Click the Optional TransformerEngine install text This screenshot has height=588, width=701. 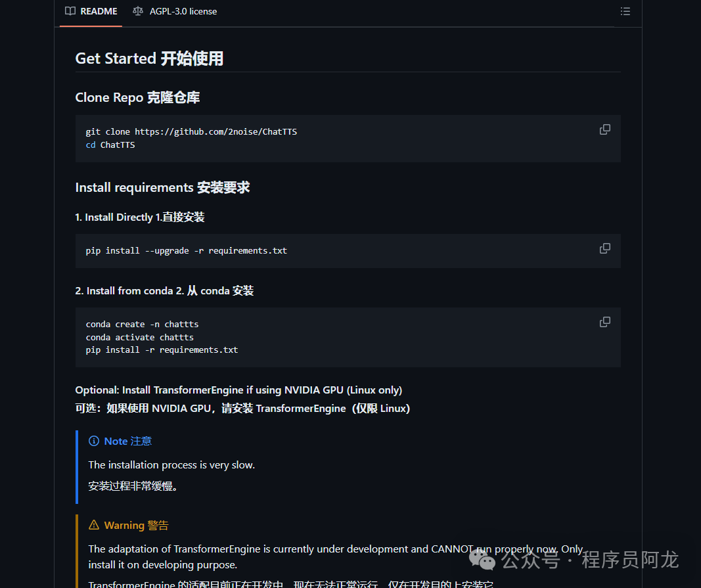[x=238, y=390]
